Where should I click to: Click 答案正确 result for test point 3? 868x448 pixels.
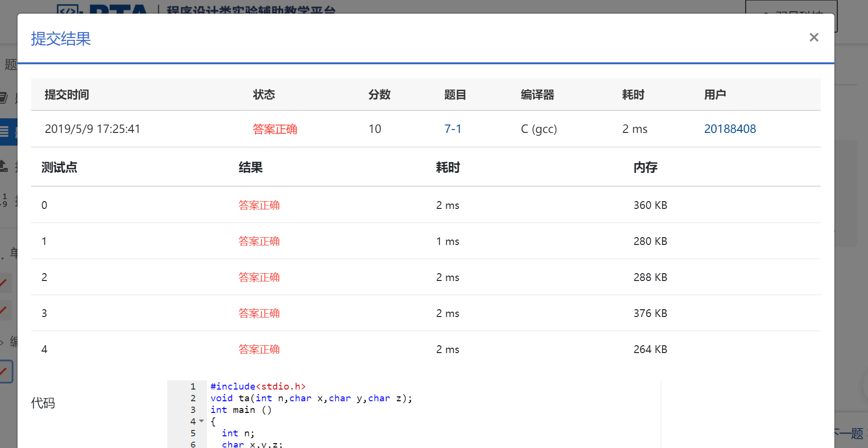coord(259,313)
